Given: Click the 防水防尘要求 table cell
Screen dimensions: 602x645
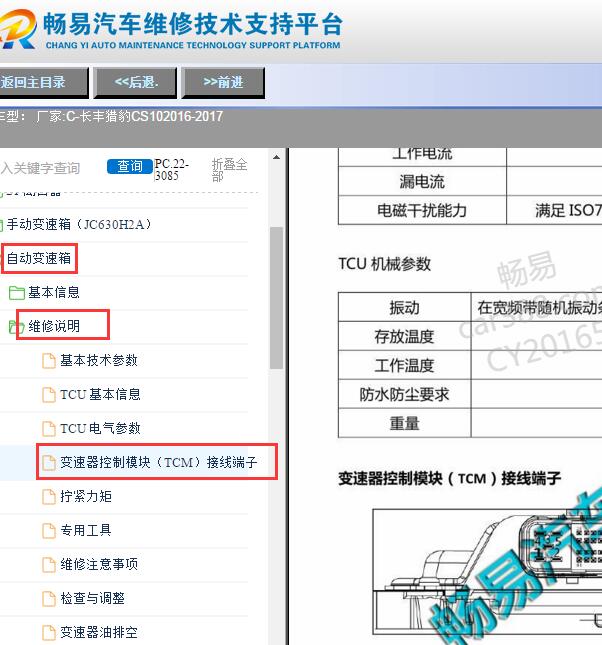Looking at the screenshot, I should tap(404, 394).
